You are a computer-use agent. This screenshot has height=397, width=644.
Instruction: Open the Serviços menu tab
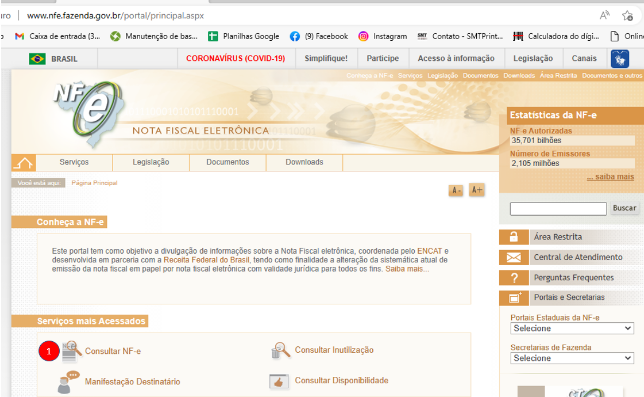tap(74, 162)
